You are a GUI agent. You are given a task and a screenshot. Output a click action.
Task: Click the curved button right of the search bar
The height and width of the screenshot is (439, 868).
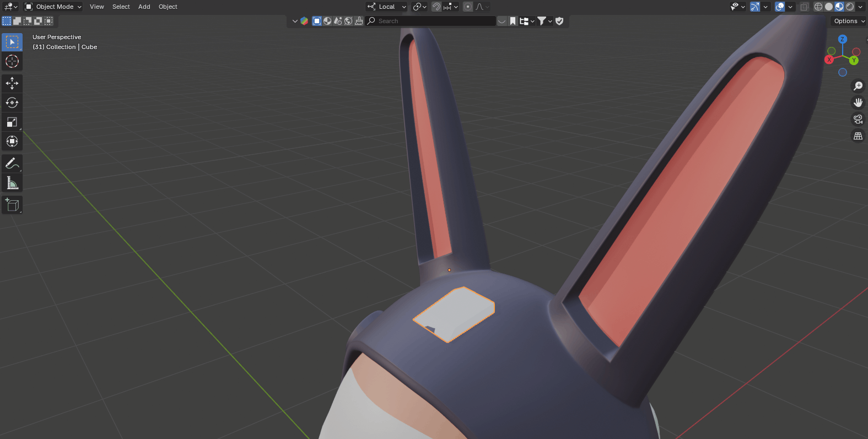pyautogui.click(x=502, y=21)
